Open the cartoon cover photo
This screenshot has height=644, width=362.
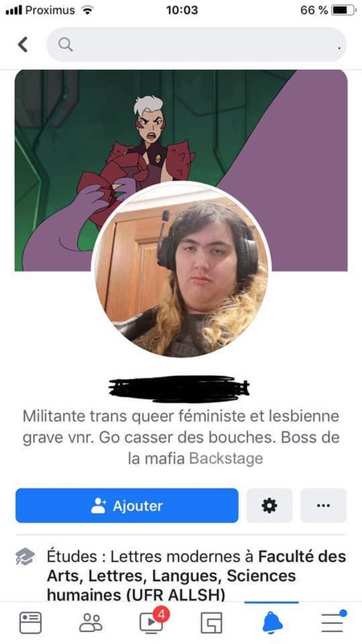click(181, 171)
